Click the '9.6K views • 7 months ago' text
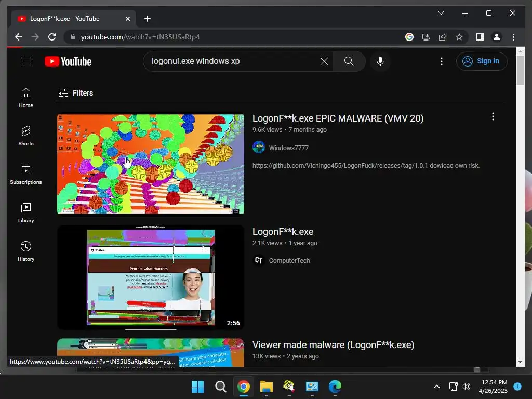The width and height of the screenshot is (532, 399). (289, 130)
